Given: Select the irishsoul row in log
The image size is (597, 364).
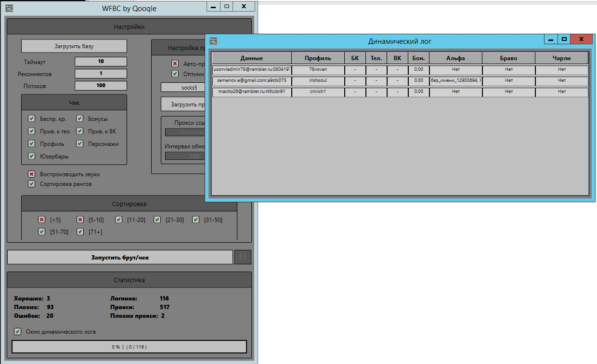Looking at the screenshot, I should coord(318,80).
